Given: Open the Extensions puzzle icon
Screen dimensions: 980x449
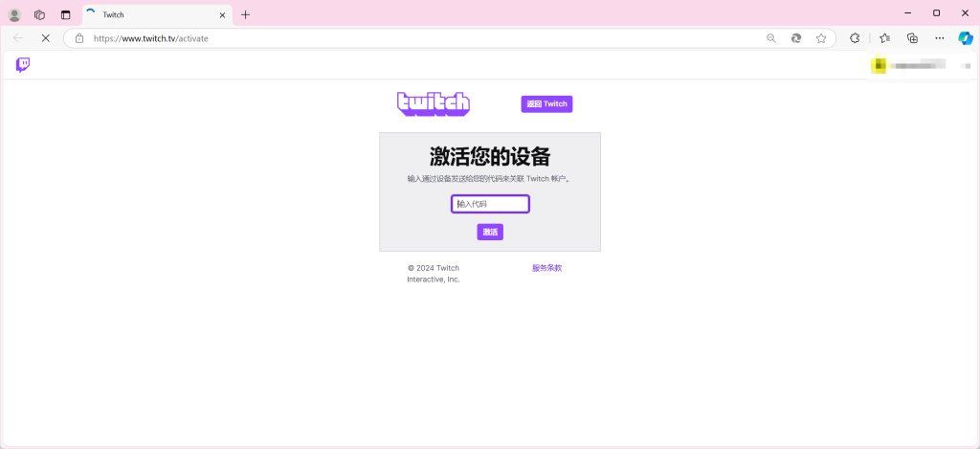Looking at the screenshot, I should [x=855, y=38].
